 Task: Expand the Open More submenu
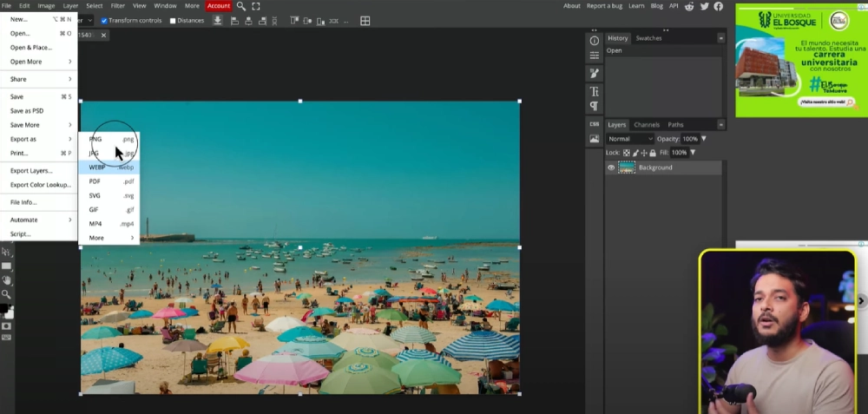tap(39, 62)
